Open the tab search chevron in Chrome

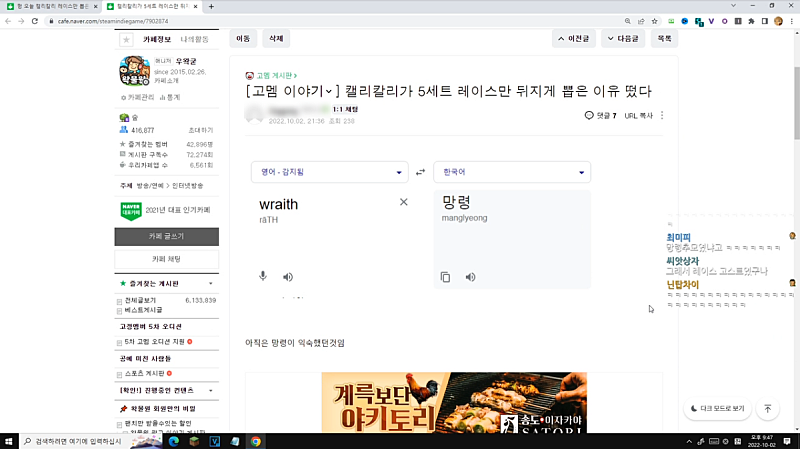733,6
